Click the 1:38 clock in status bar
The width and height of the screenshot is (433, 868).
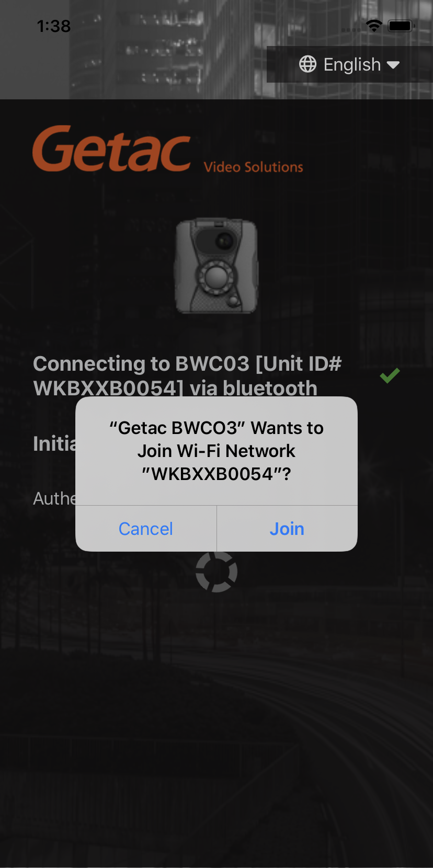point(54,26)
